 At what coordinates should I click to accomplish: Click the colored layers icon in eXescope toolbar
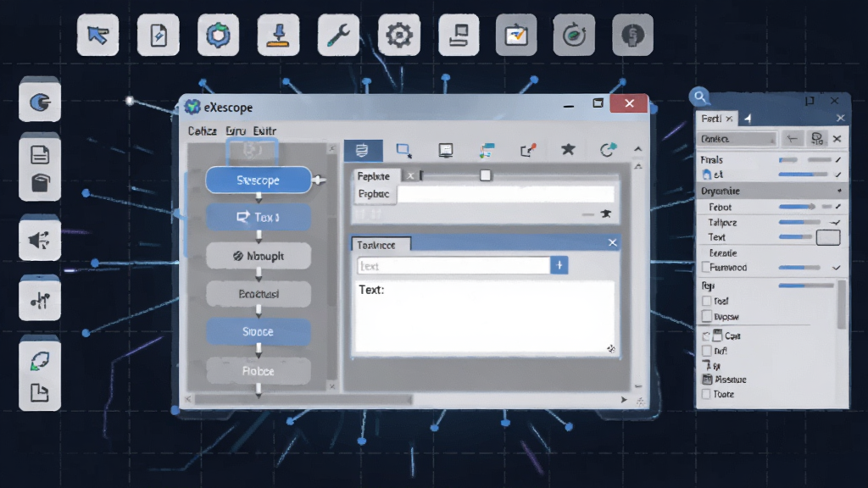point(487,151)
